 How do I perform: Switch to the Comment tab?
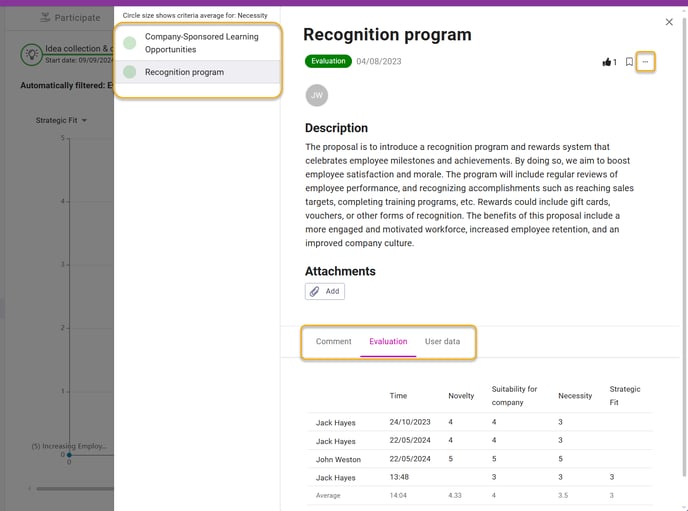pyautogui.click(x=333, y=341)
